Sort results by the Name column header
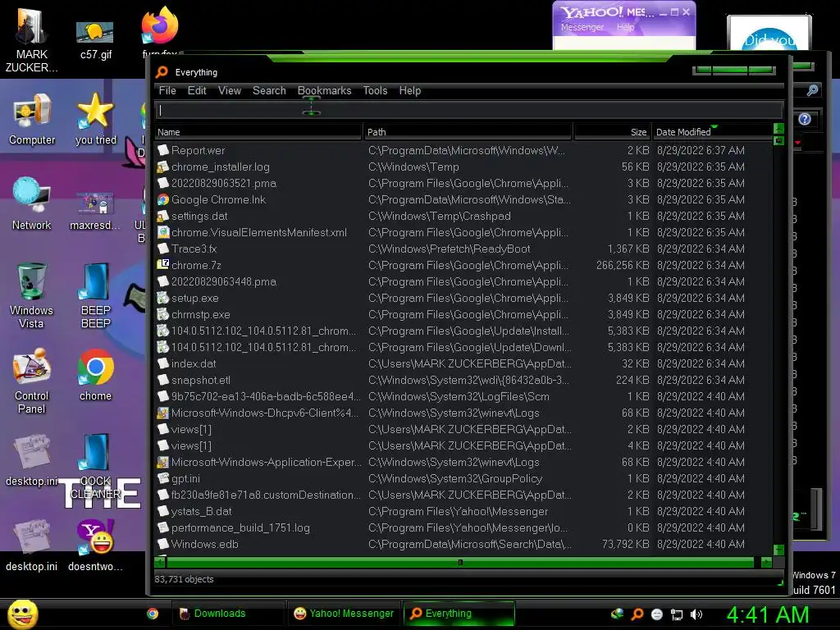Image resolution: width=840 pixels, height=630 pixels. 258,132
